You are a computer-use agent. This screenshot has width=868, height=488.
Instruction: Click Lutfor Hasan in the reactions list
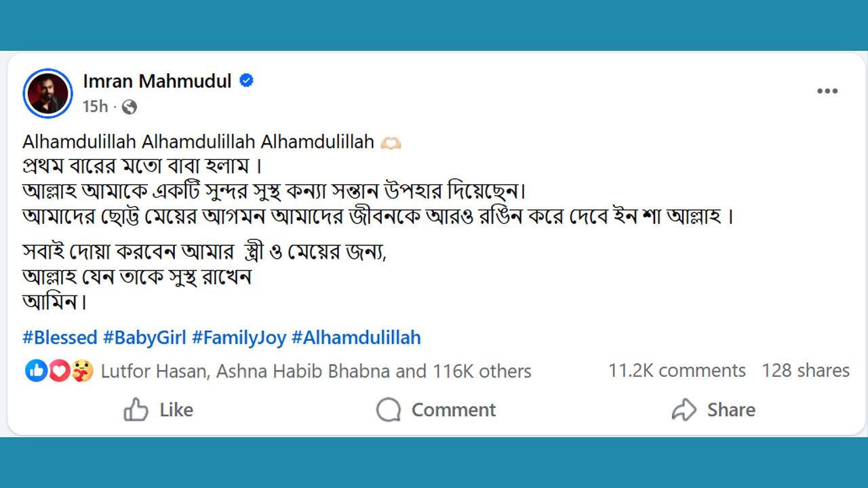pyautogui.click(x=153, y=371)
